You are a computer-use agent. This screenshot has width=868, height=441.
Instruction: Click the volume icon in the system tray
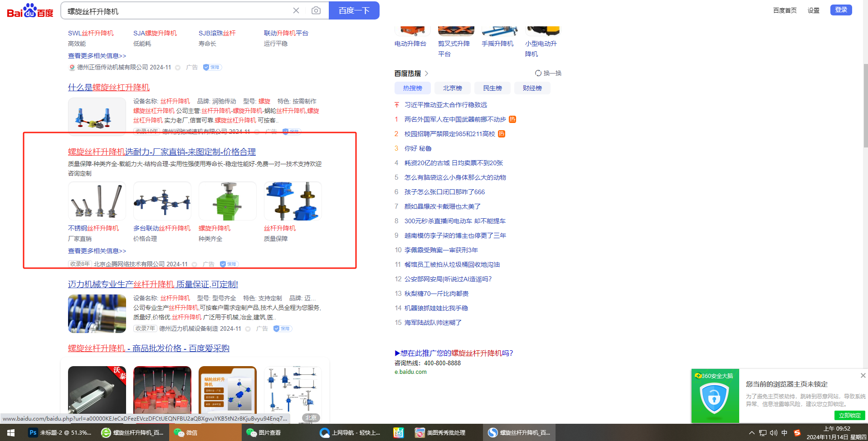click(x=774, y=433)
